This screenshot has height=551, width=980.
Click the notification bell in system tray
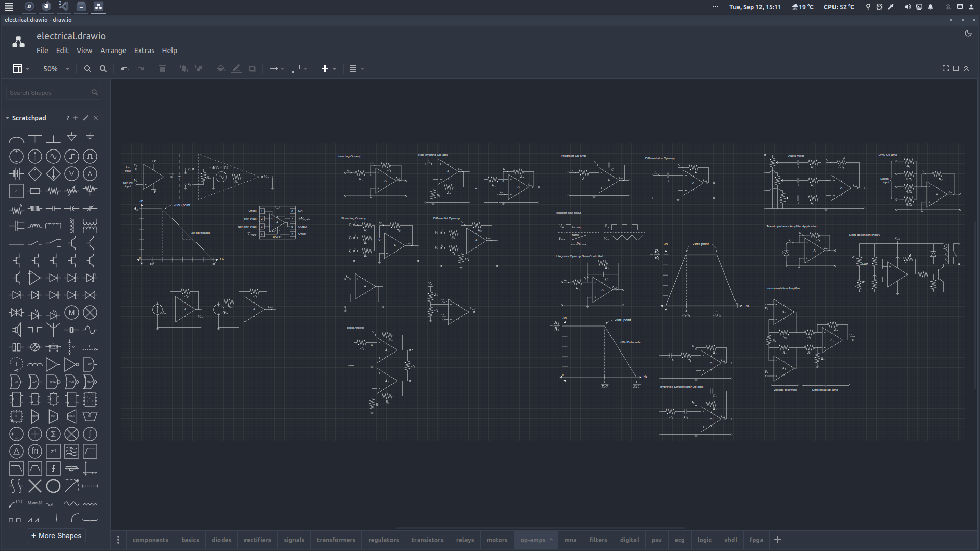(x=930, y=7)
